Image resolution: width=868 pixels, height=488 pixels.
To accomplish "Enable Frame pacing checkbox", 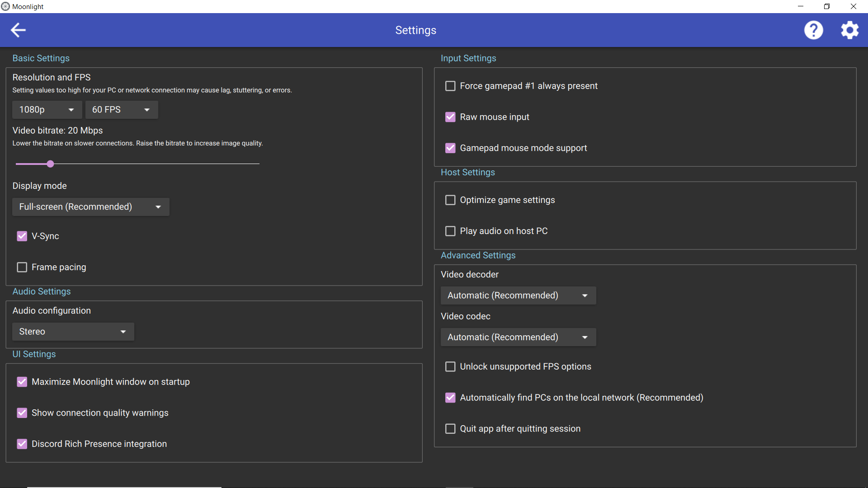I will pyautogui.click(x=22, y=267).
